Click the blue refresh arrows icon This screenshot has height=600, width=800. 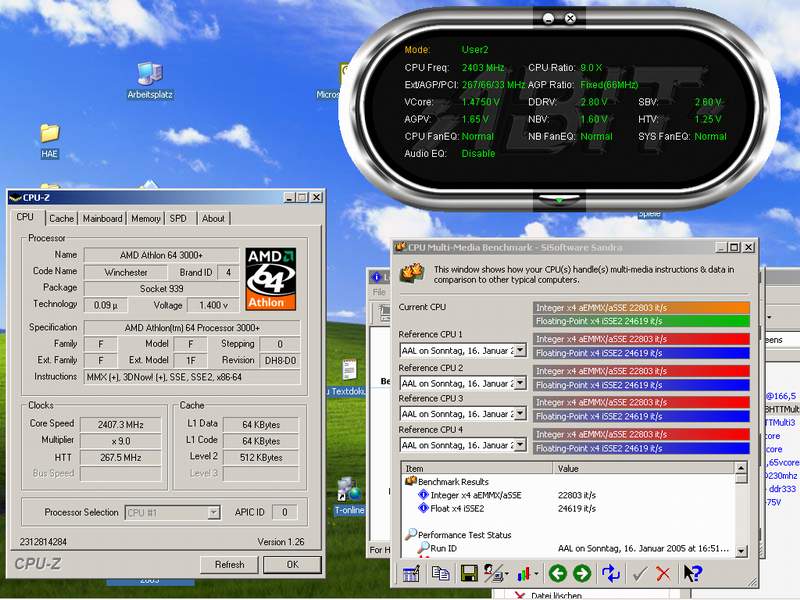[x=611, y=574]
